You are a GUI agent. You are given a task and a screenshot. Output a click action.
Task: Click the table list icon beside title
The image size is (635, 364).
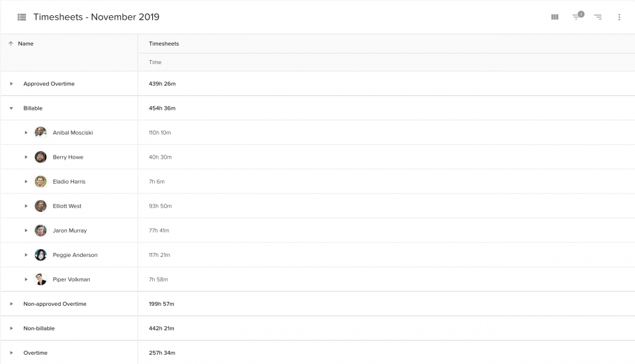click(x=22, y=17)
